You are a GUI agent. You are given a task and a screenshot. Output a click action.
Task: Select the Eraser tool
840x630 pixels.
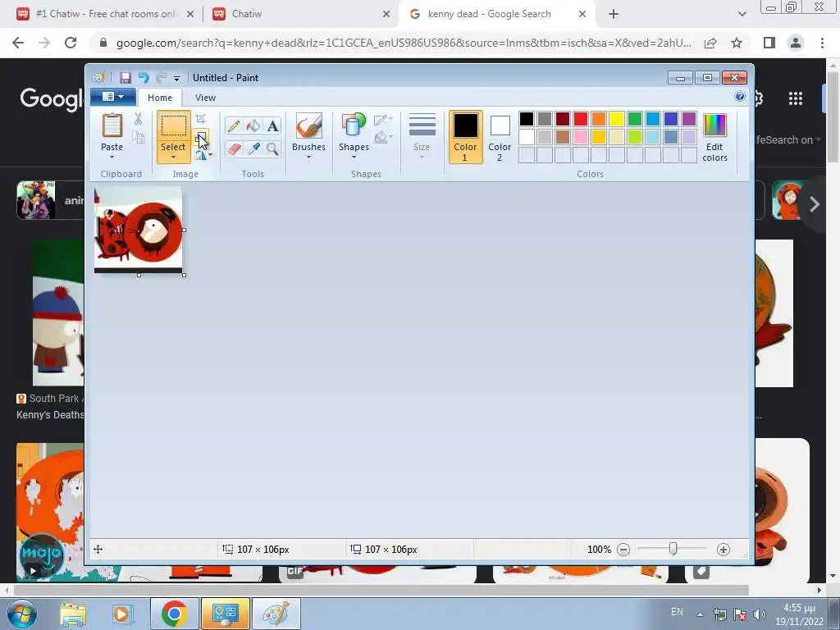click(x=234, y=149)
